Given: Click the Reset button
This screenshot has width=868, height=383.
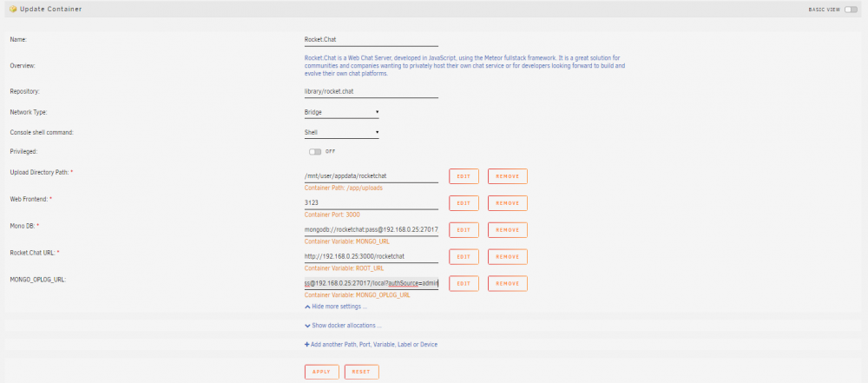Looking at the screenshot, I should tap(361, 372).
